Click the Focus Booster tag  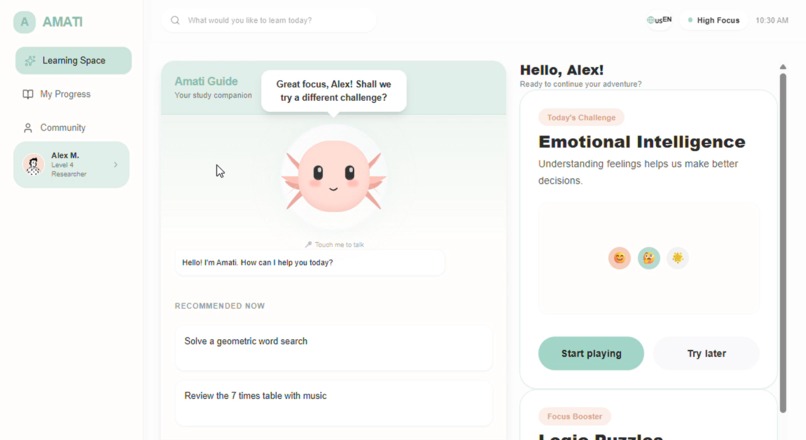[574, 416]
